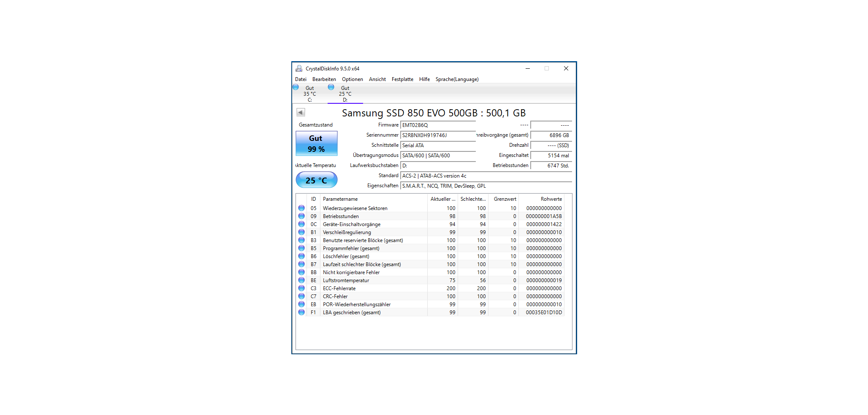Sort by the Rohwerte column header
The image size is (868, 415).
pyautogui.click(x=542, y=199)
